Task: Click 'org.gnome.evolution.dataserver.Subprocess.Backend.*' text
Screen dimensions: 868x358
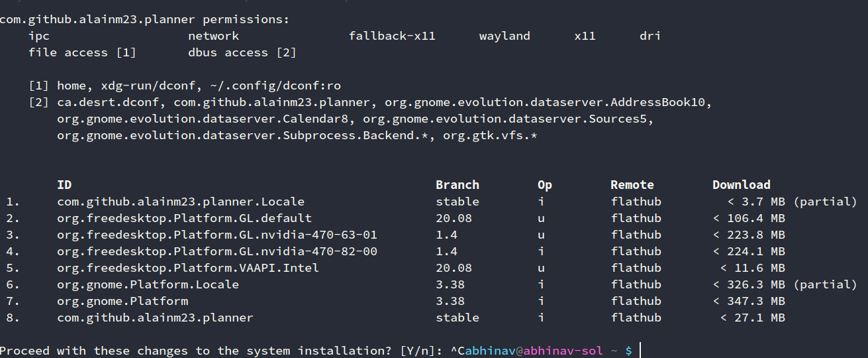Action: pyautogui.click(x=242, y=135)
